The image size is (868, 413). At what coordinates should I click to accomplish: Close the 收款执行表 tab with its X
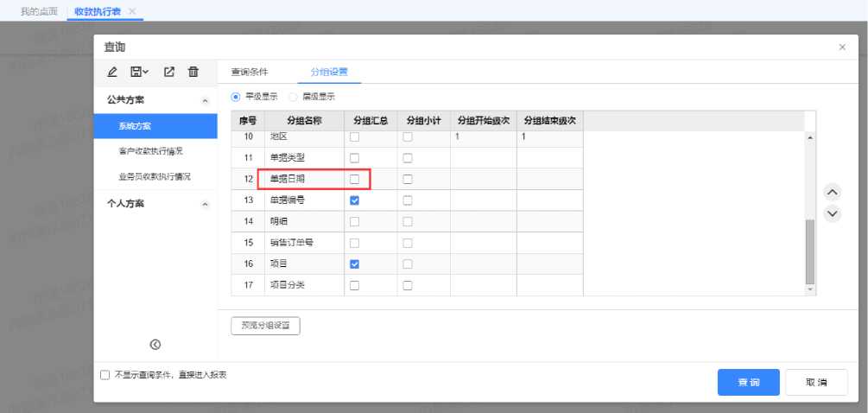(132, 11)
